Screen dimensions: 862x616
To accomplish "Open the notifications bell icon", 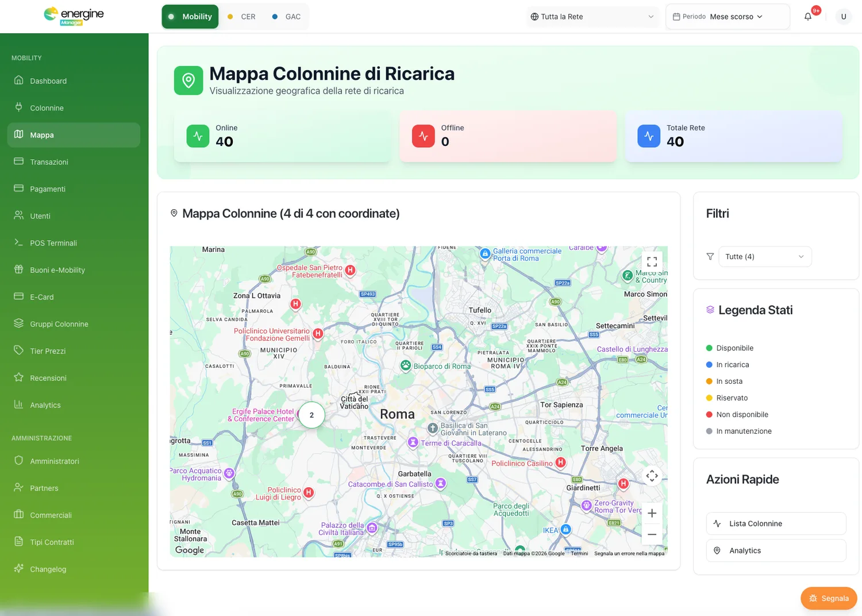I will pos(808,17).
